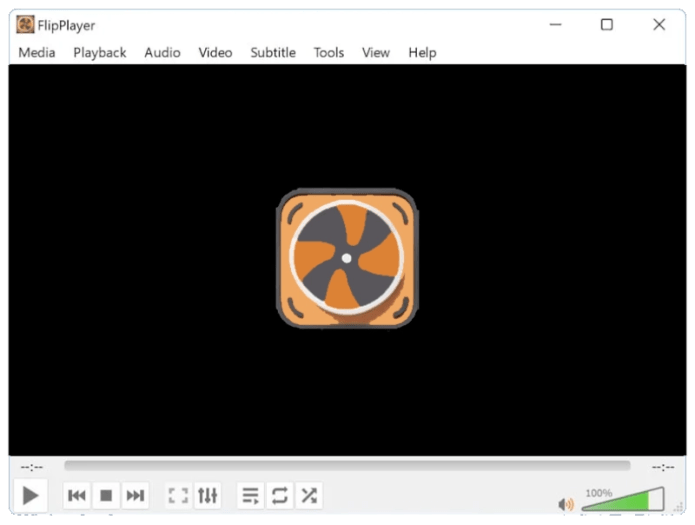
Task: Open extended settings equalizer icon
Action: coord(207,495)
